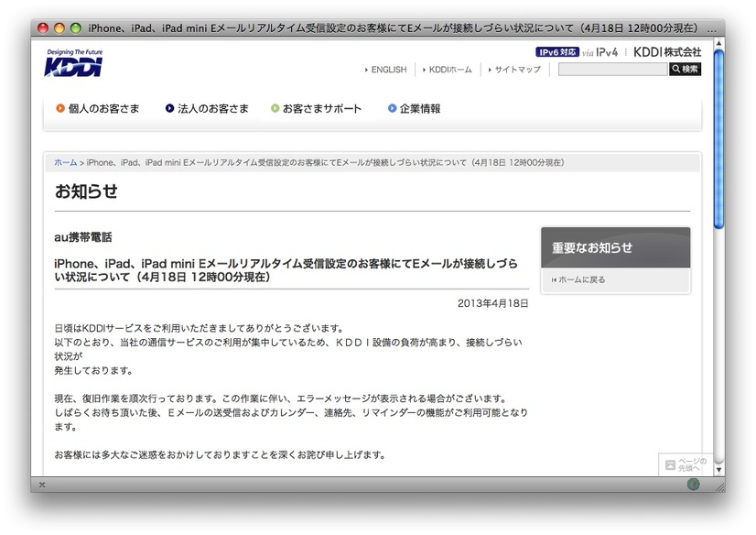
Task: Open お客さまサポート menu
Action: (x=321, y=108)
